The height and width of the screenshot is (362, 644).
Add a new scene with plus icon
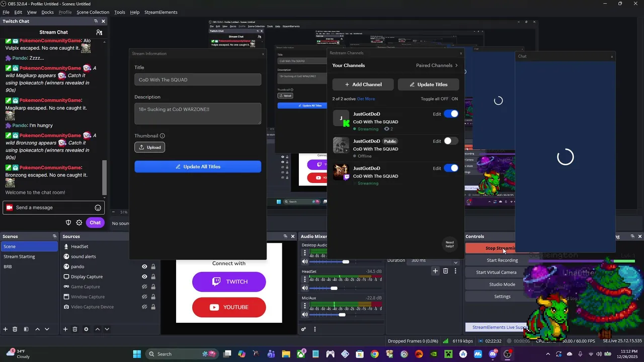[6, 329]
